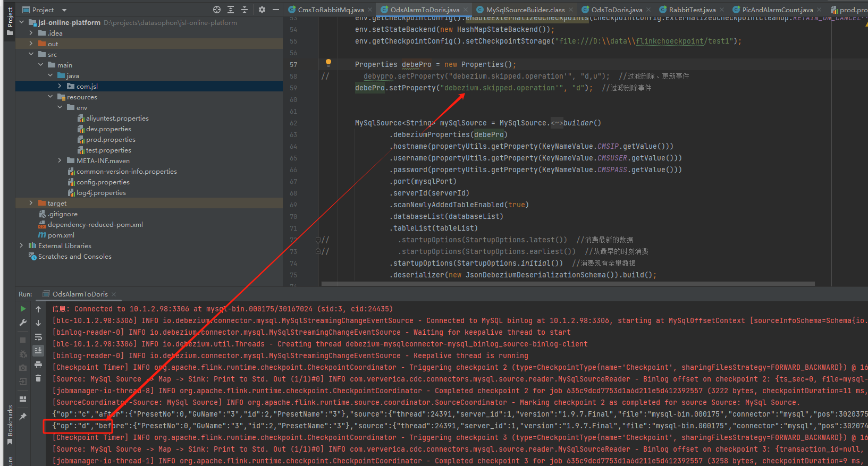Close the MySqlSourceBuilder.class tab
868x466 pixels.
(x=571, y=10)
